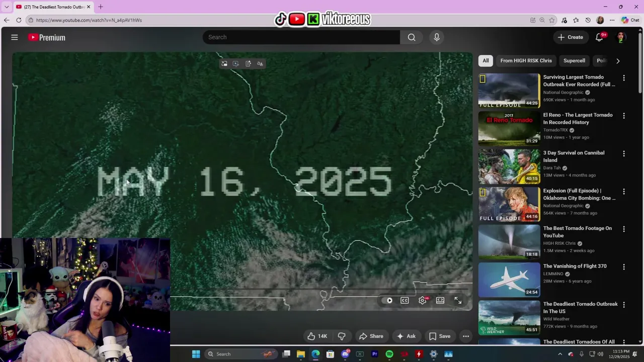Open the video player settings gear
This screenshot has width=644, height=362.
click(423, 300)
